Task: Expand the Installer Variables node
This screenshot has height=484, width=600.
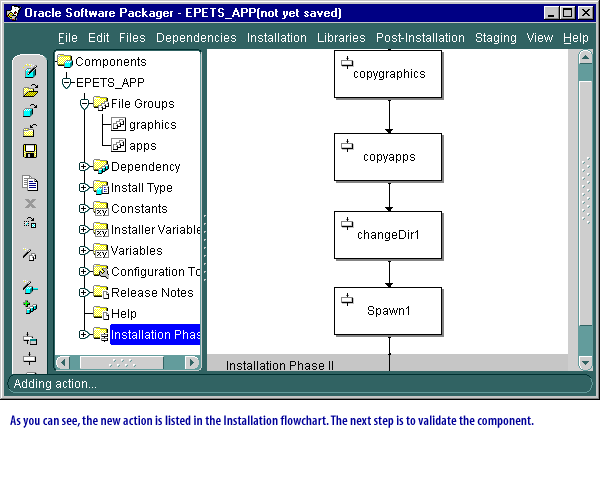Action: click(84, 230)
